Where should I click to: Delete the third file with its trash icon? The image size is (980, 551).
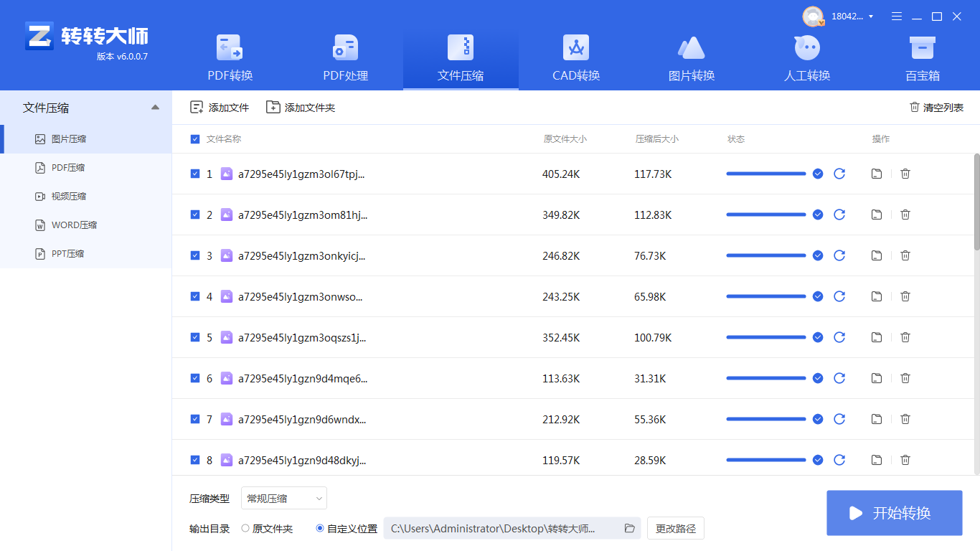pos(905,255)
